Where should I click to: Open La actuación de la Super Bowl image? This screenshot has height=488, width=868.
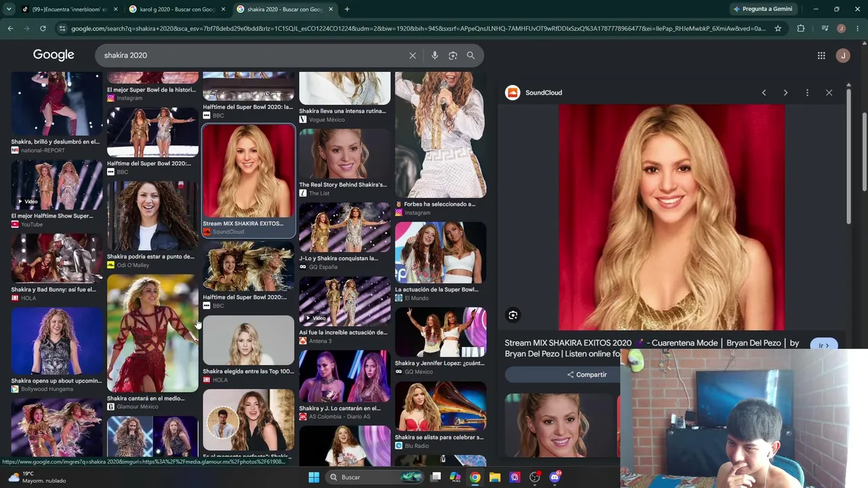click(x=441, y=253)
